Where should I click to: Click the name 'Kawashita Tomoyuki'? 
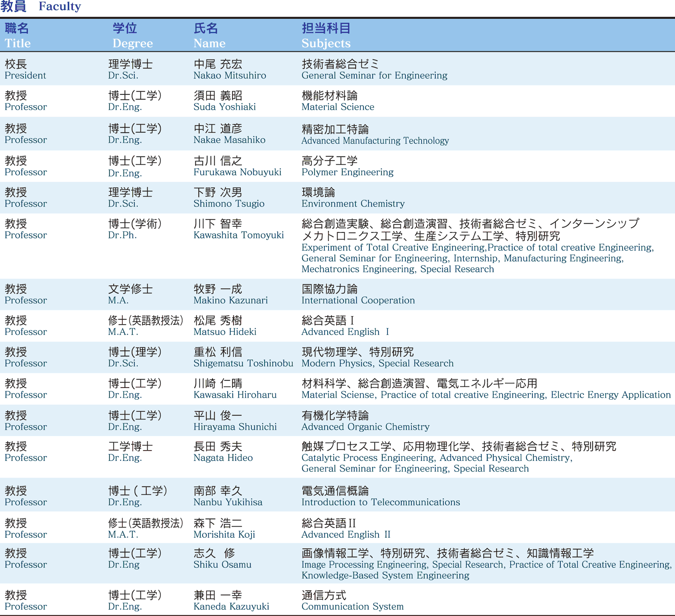238,235
